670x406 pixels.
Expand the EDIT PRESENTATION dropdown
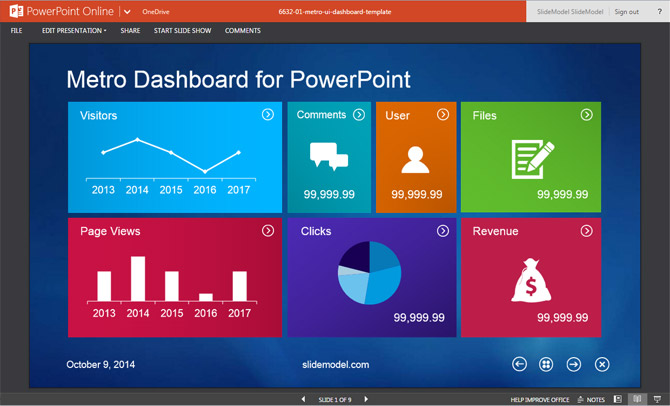[x=74, y=31]
